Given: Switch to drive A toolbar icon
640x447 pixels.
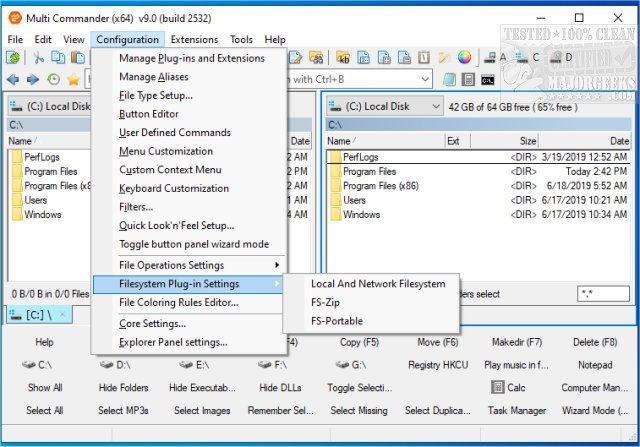Looking at the screenshot, I should coord(494,58).
